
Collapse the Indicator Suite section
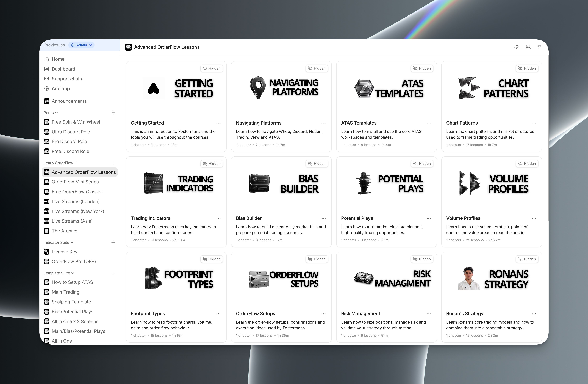(58, 242)
